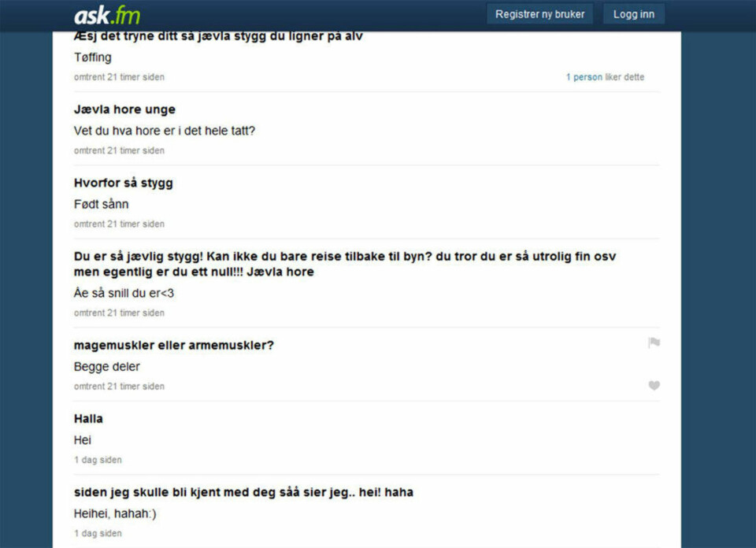The image size is (756, 548).
Task: Like the Begge deler answer with heart
Action: click(654, 385)
